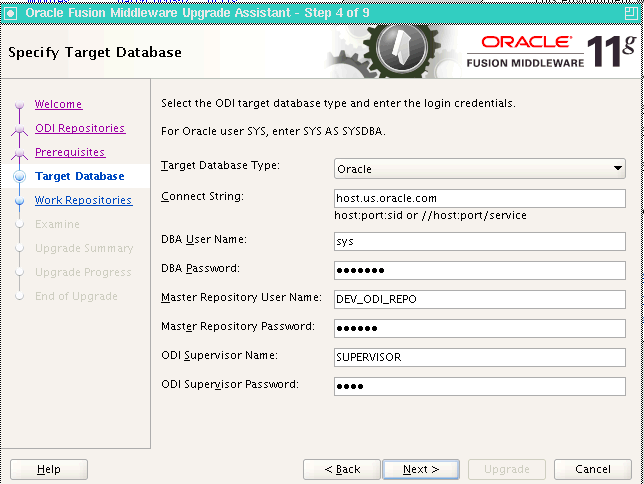Click the Prerequisites step bullet icon
This screenshot has width=644, height=484.
(19, 153)
